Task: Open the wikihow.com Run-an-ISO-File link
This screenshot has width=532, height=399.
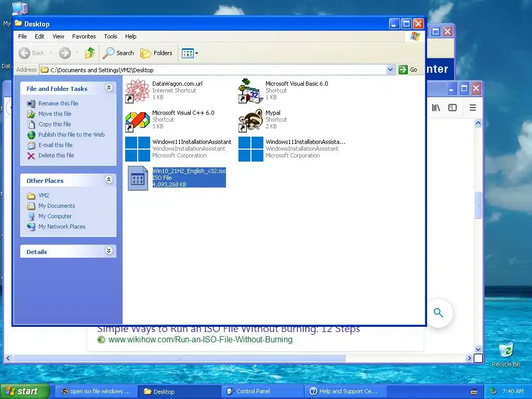Action: point(200,340)
